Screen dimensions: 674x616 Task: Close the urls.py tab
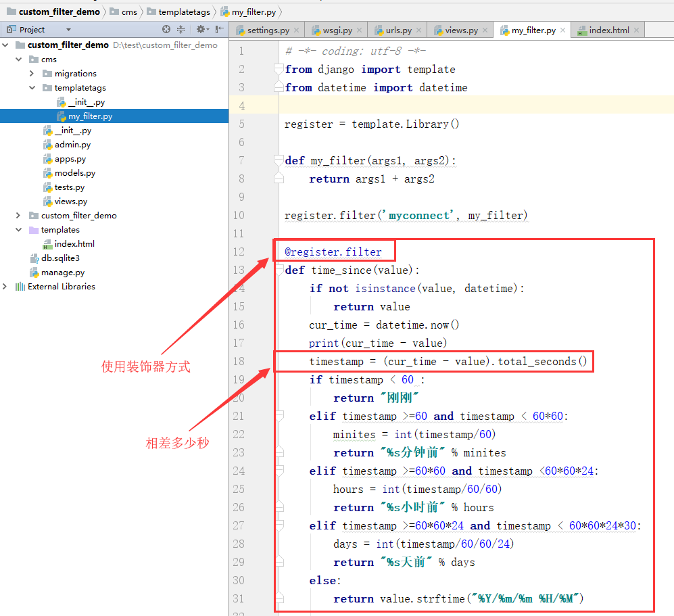418,30
